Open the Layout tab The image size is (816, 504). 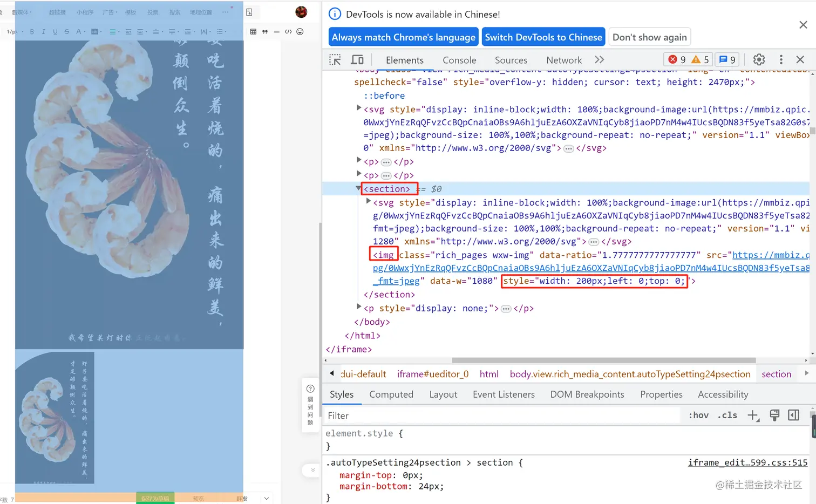point(443,394)
